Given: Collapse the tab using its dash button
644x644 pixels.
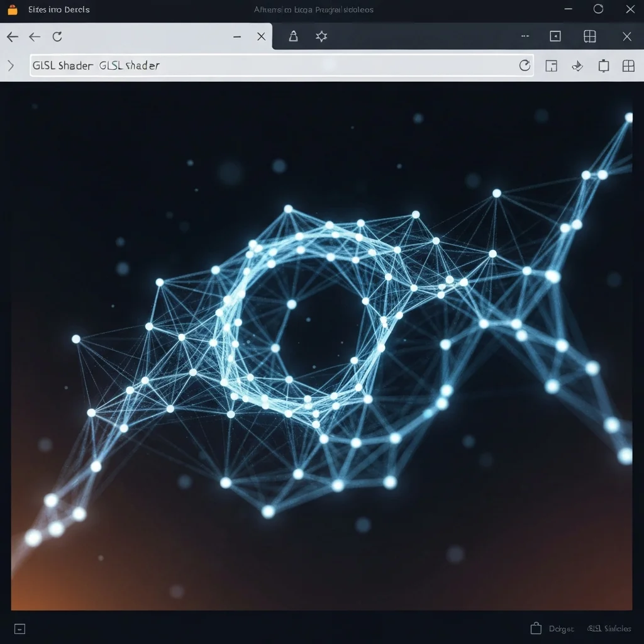Looking at the screenshot, I should [237, 36].
